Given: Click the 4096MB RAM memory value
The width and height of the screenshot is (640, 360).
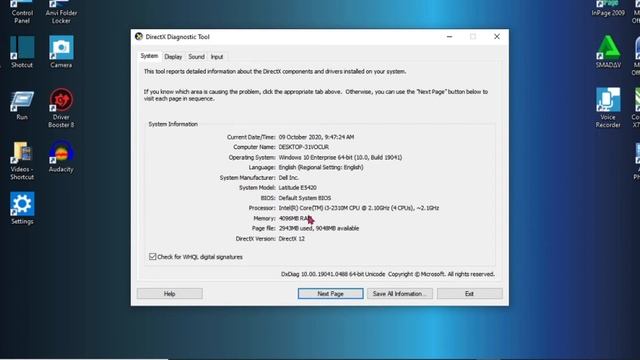Looking at the screenshot, I should [x=296, y=218].
